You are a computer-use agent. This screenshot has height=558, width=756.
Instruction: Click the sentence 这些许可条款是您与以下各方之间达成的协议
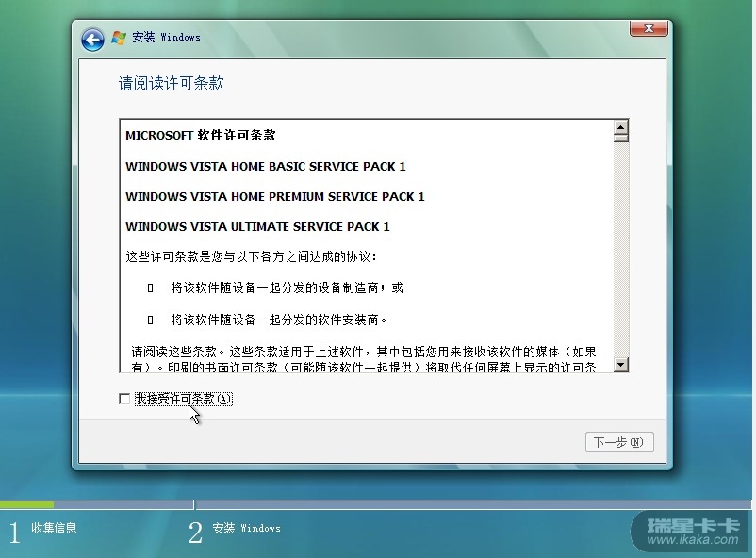[251, 256]
